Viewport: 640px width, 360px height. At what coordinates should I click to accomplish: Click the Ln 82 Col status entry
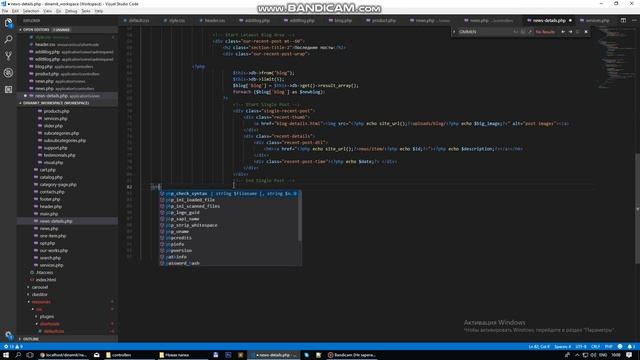tap(539, 347)
